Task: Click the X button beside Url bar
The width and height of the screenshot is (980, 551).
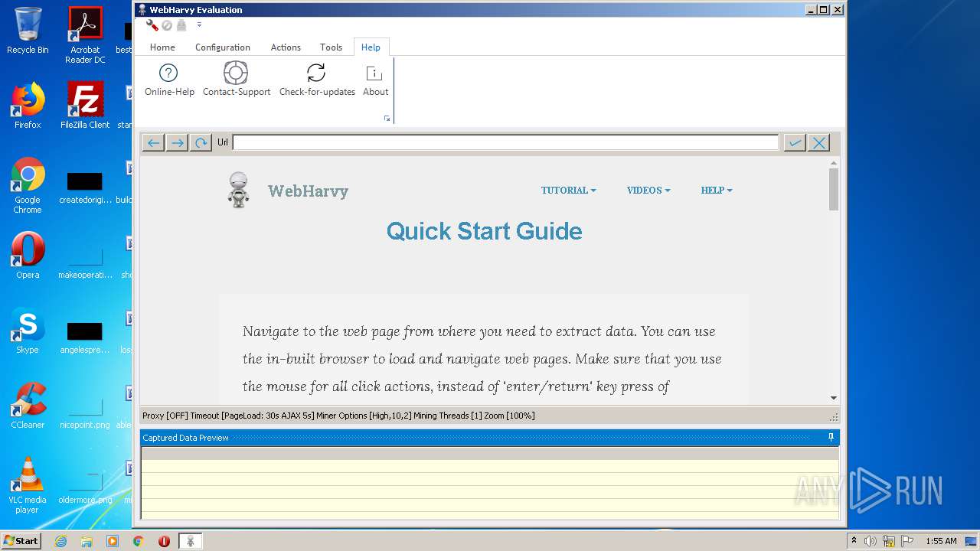Action: point(818,142)
